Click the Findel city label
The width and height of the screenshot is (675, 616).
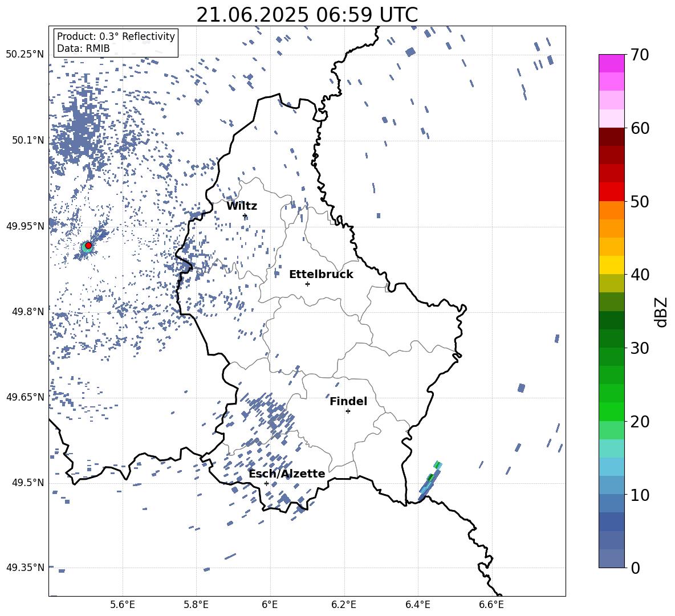pos(348,401)
